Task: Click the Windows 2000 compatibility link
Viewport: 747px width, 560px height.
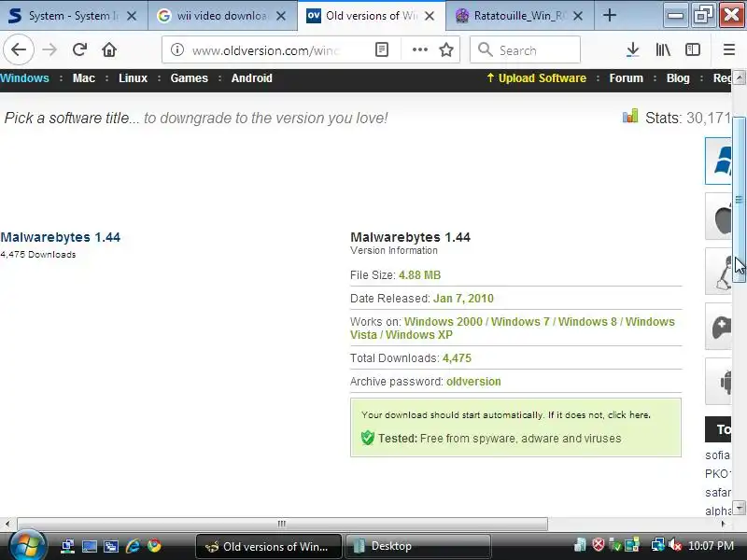Action: click(443, 322)
